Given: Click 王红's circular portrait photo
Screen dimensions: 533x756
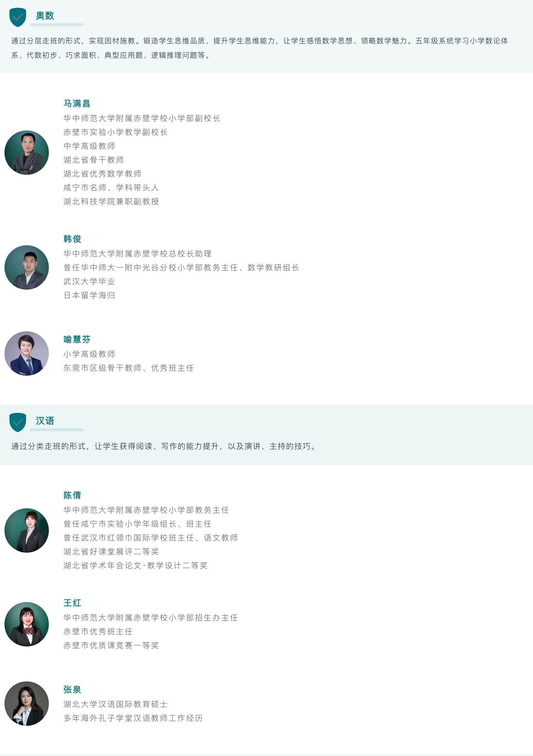Looking at the screenshot, I should pyautogui.click(x=27, y=624).
